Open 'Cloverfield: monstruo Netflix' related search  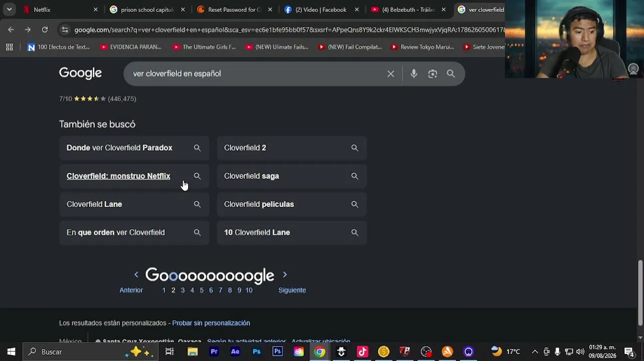[134, 176]
